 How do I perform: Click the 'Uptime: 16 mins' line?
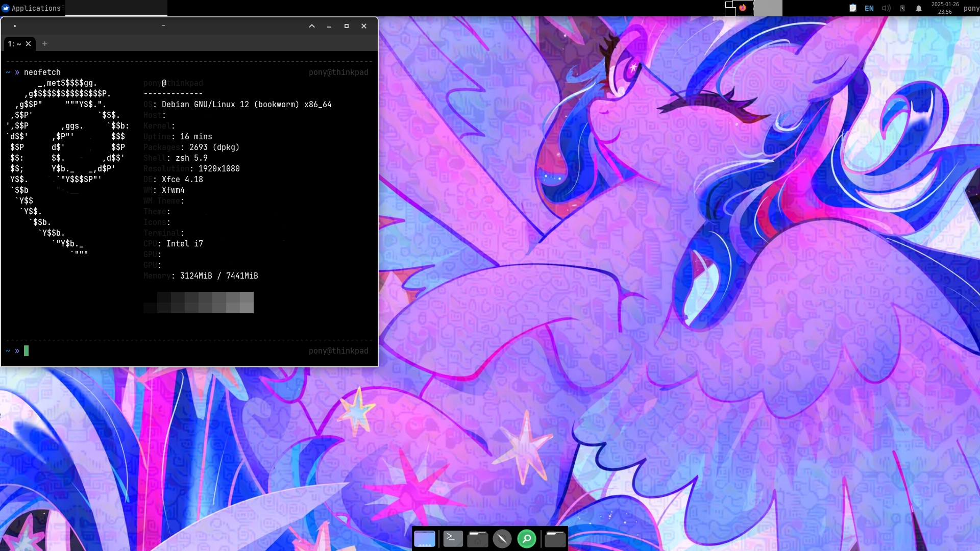(x=178, y=137)
